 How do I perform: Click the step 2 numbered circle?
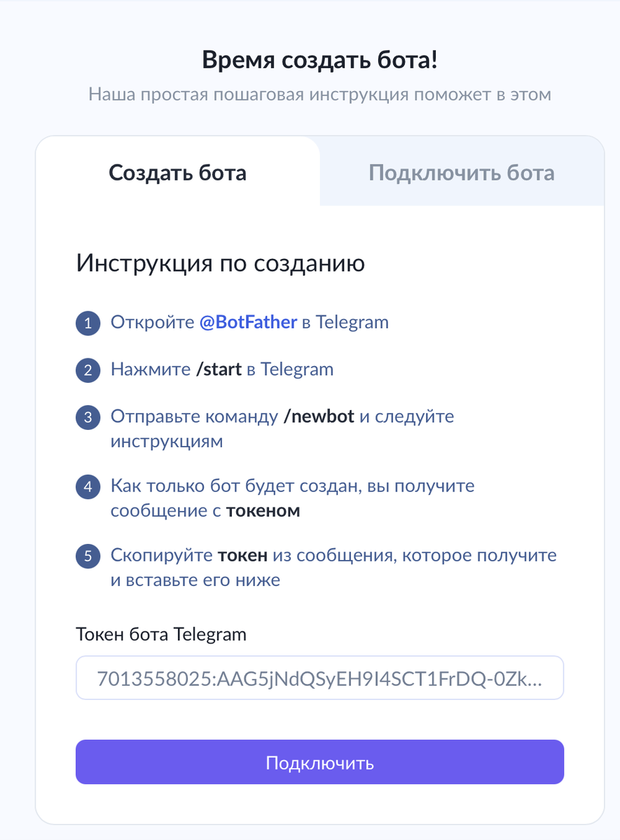click(88, 370)
